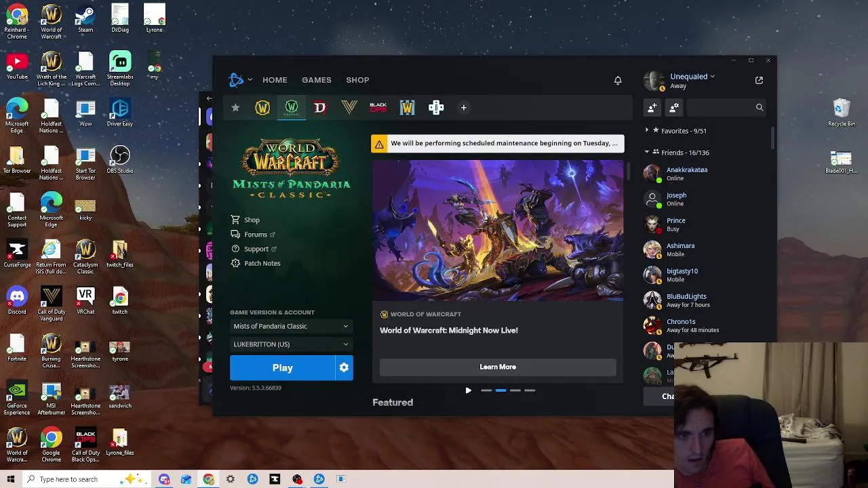Open the Black Ops game tab icon
Image resolution: width=868 pixels, height=488 pixels.
(x=378, y=108)
